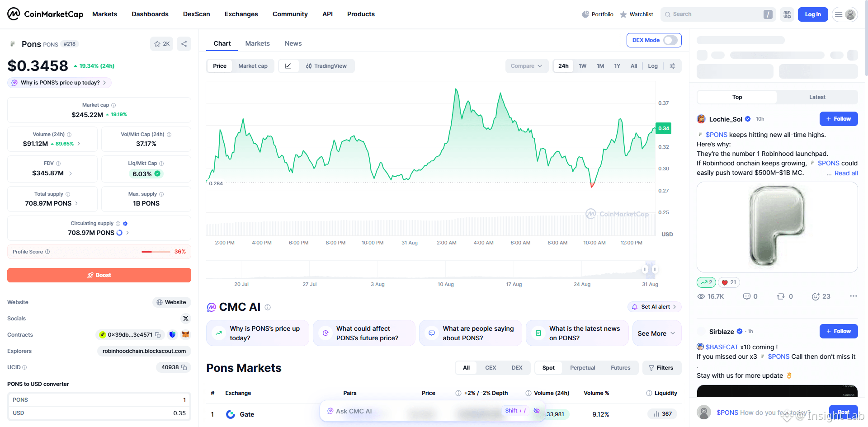Viewport: 868px width, 427px height.
Task: Open the Exchanges nav menu
Action: (x=241, y=14)
